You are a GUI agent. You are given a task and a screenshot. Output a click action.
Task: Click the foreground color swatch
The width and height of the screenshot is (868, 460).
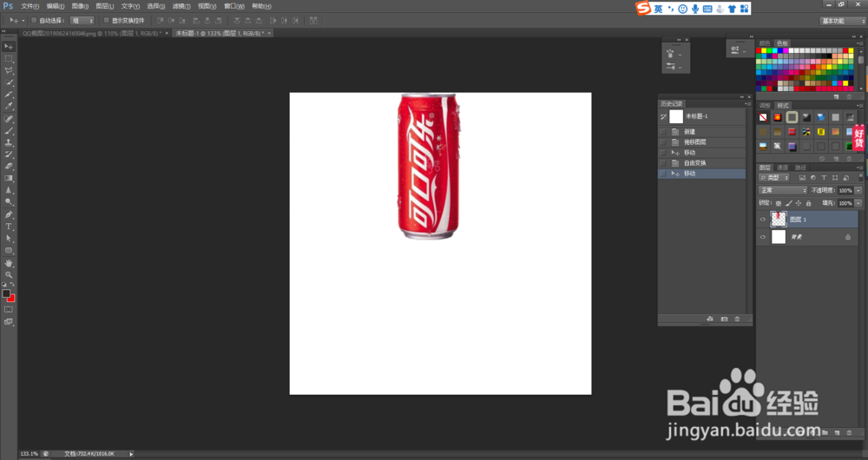click(6, 293)
